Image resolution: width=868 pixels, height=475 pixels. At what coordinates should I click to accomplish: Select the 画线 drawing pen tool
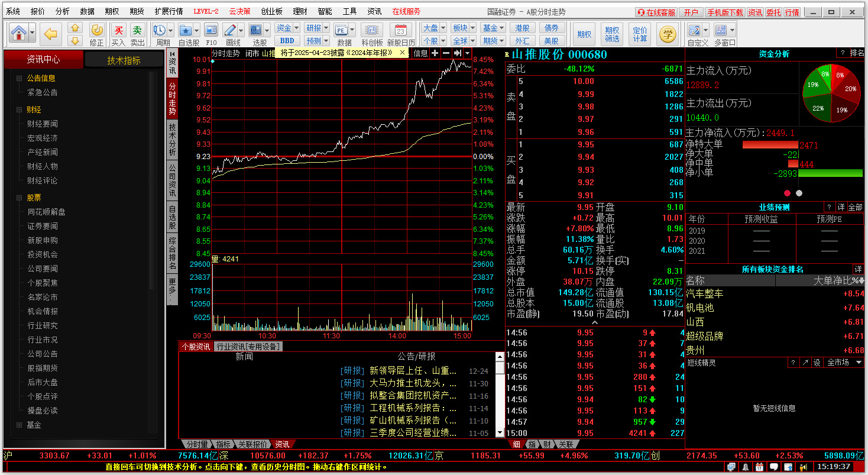pyautogui.click(x=230, y=30)
